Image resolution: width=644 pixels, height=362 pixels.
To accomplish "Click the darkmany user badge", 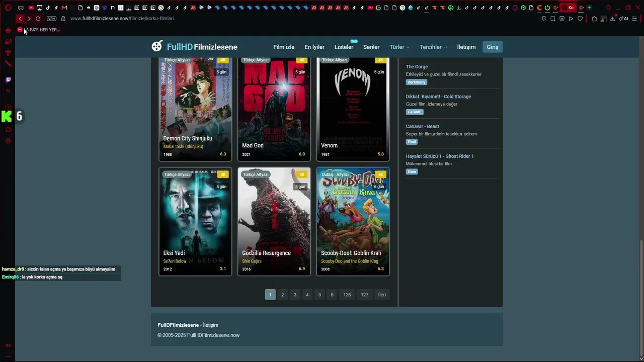I will [417, 82].
